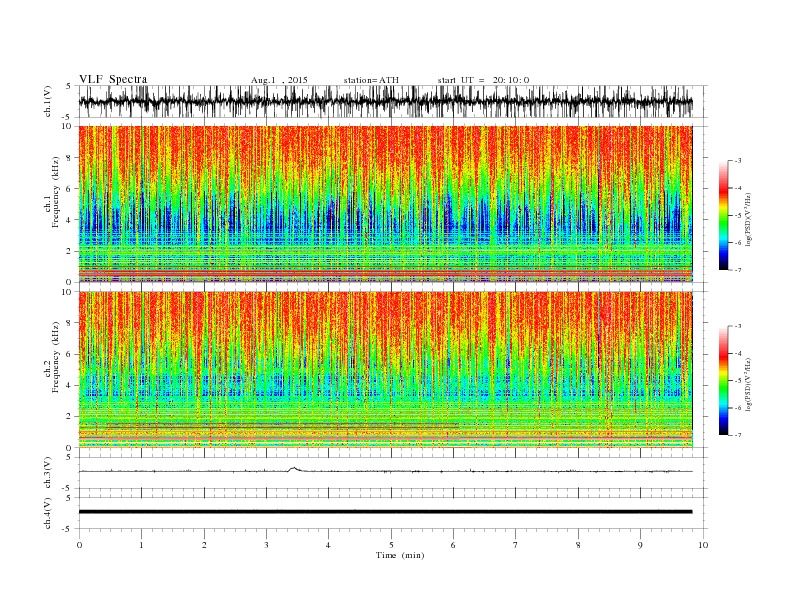Click the "ch.3(V)" axis label
Viewport: 792px width, 612px height.
[47, 473]
